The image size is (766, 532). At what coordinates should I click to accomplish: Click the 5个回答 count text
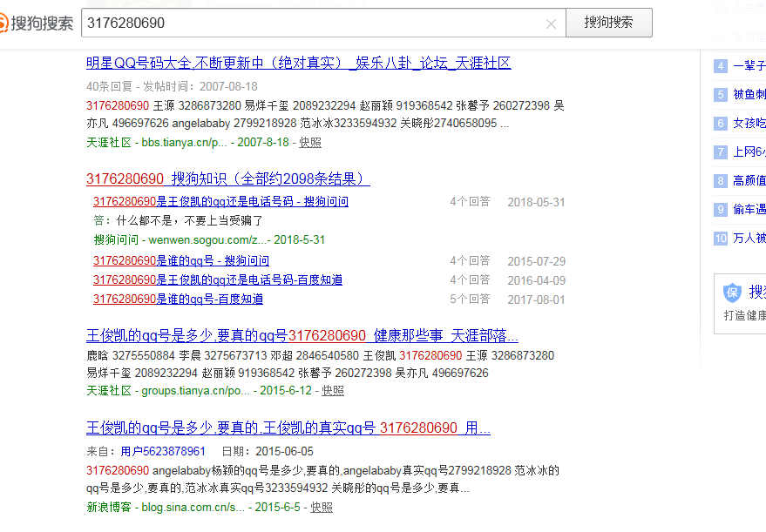470,299
